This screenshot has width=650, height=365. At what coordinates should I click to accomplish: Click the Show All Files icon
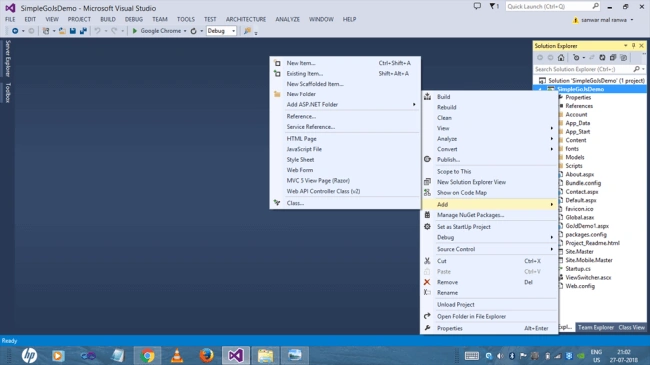point(623,58)
